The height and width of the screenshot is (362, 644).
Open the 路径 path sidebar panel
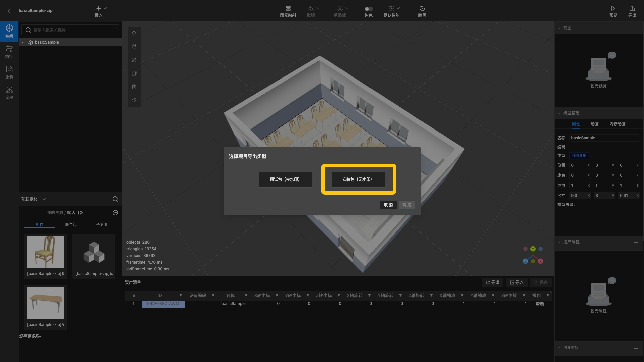[x=9, y=52]
